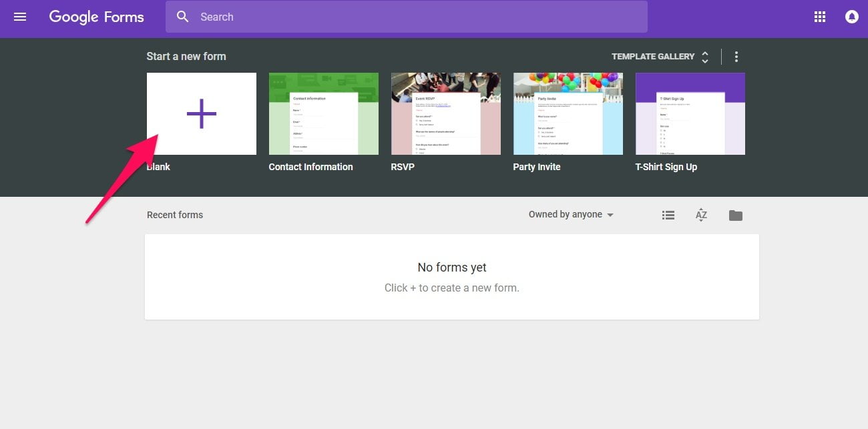Open the Google apps grid

point(820,17)
